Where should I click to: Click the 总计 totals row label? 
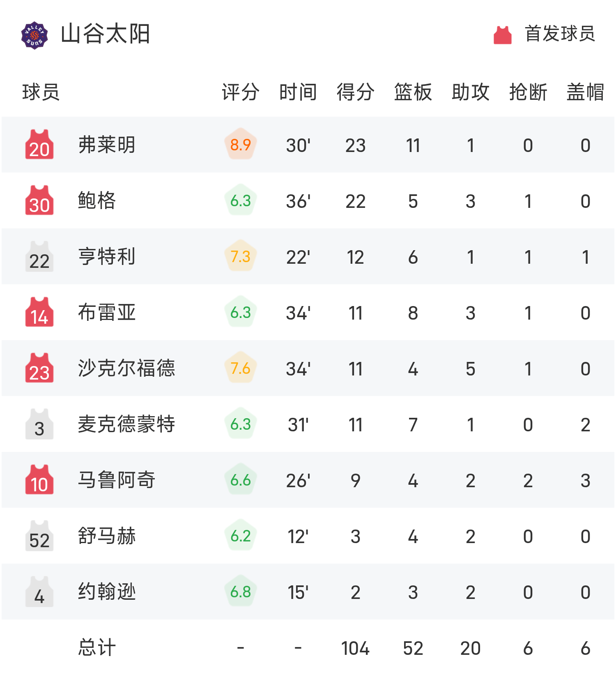97,647
